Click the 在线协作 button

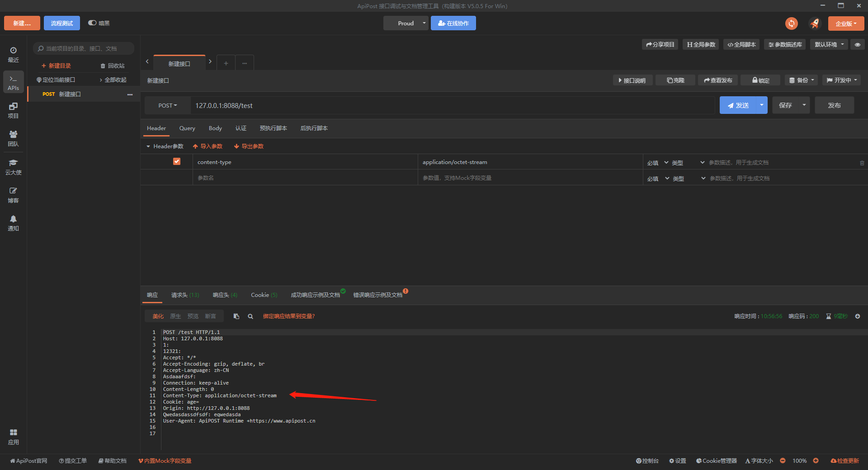click(453, 23)
